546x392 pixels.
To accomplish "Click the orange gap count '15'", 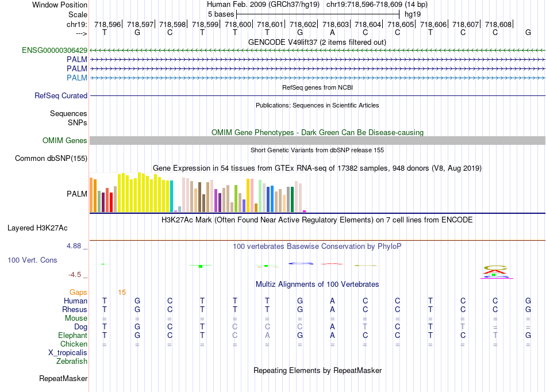I will point(122,293).
